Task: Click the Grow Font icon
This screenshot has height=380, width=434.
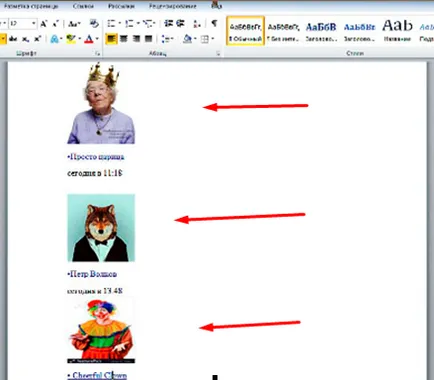Action: click(44, 24)
